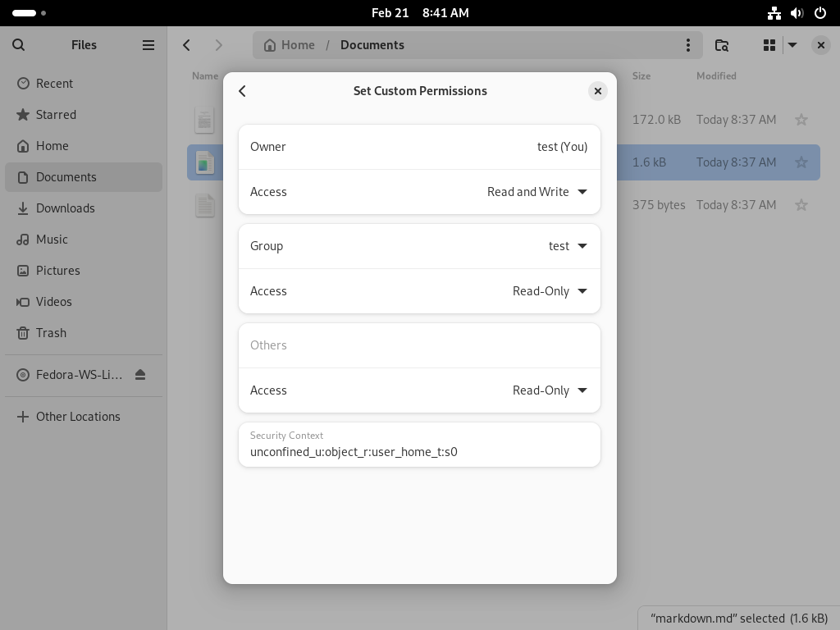840x630 pixels.
Task: Open the search everywhere folder icon
Action: (x=722, y=45)
